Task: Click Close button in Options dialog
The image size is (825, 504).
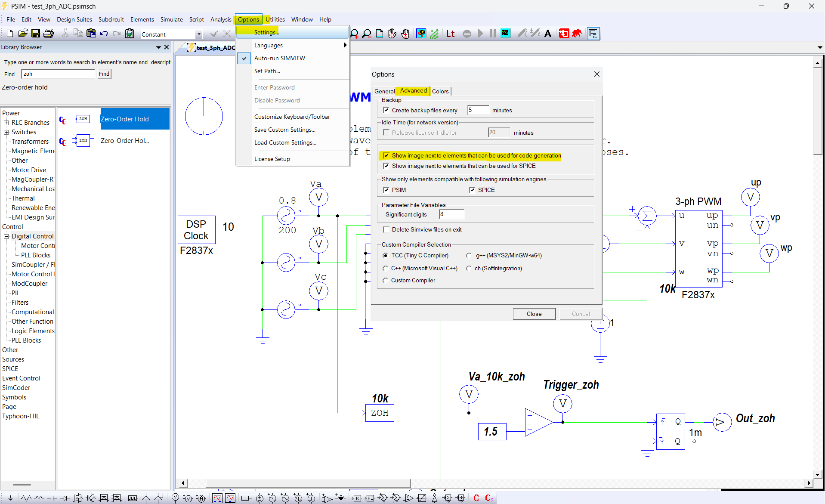Action: coord(534,314)
